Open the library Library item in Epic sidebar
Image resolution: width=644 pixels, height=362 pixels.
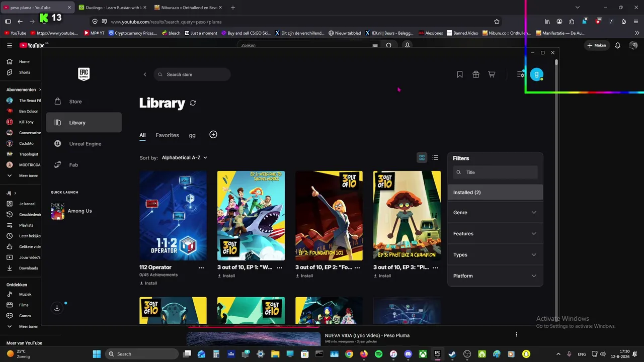click(x=84, y=123)
